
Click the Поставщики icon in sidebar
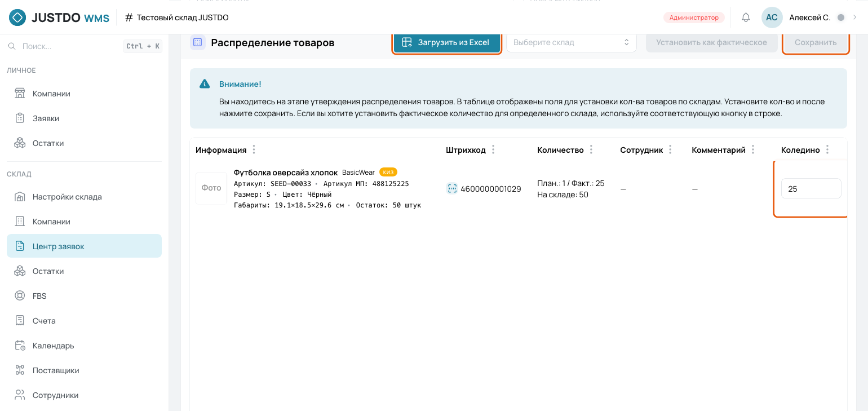[20, 370]
